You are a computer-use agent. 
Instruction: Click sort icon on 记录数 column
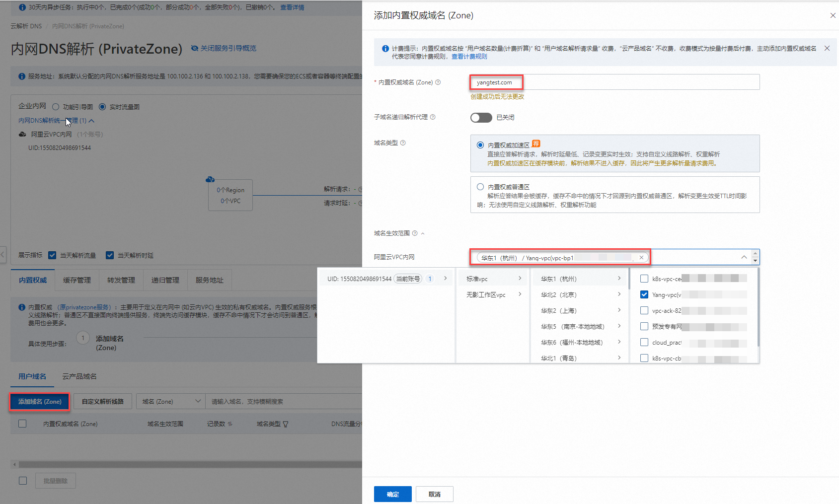tap(230, 424)
